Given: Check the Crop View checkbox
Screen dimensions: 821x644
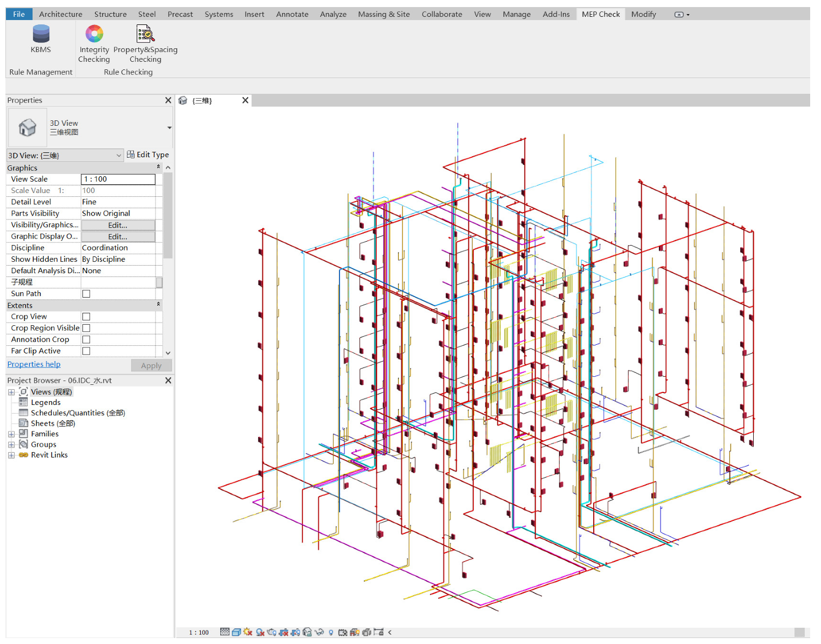Looking at the screenshot, I should [x=86, y=317].
